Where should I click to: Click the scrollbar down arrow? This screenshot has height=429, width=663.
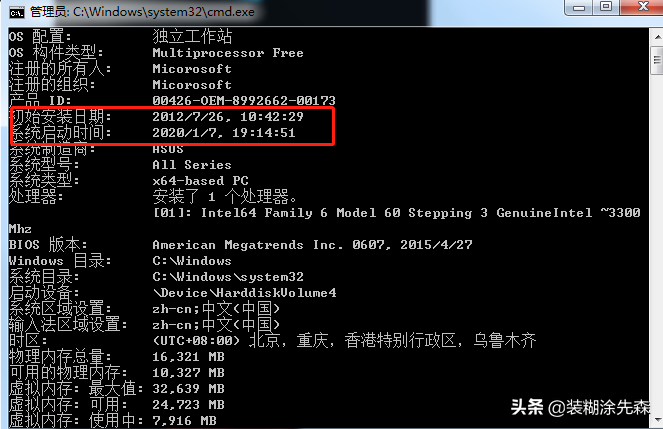[x=657, y=420]
